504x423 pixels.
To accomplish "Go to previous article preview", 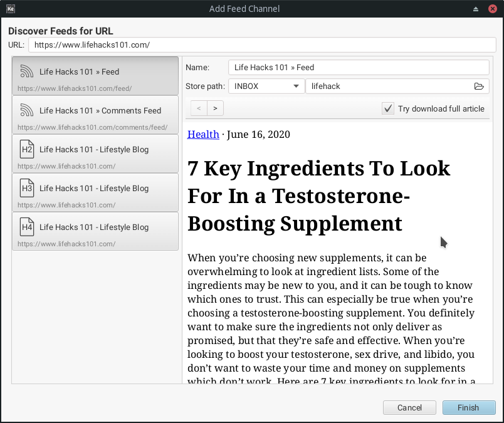I will tap(199, 108).
